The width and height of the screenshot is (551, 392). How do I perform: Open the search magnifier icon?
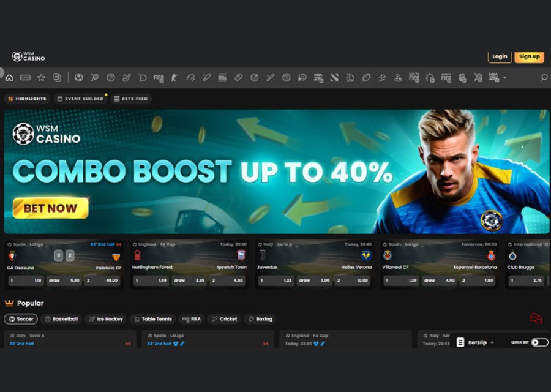[x=544, y=78]
